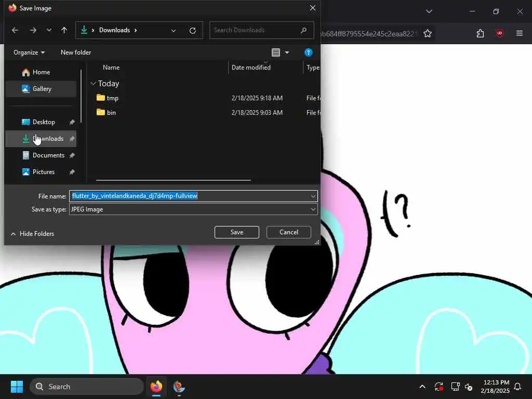Viewport: 532px width, 399px height.
Task: Open uBlock Origin extension icon
Action: click(499, 33)
